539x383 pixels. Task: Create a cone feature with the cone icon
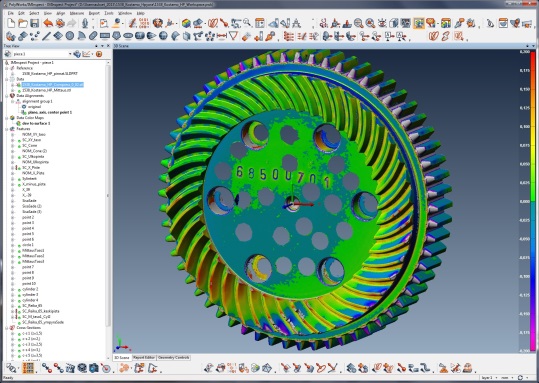coord(151,36)
